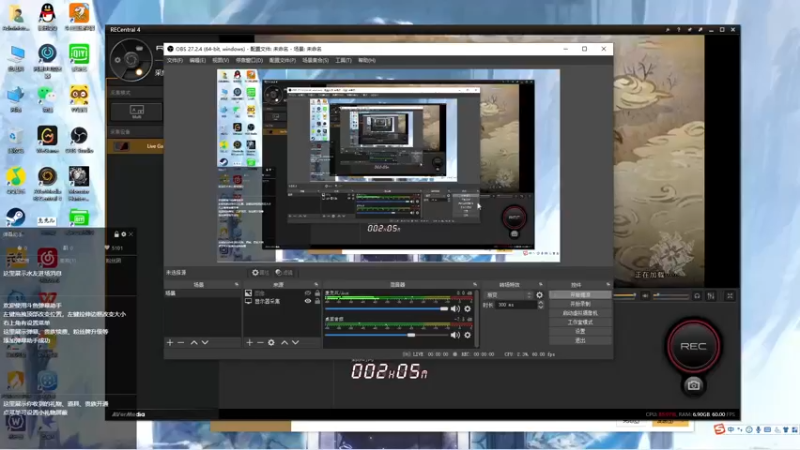
Task: Pop out the Scenes dock panel
Action: tap(236, 284)
